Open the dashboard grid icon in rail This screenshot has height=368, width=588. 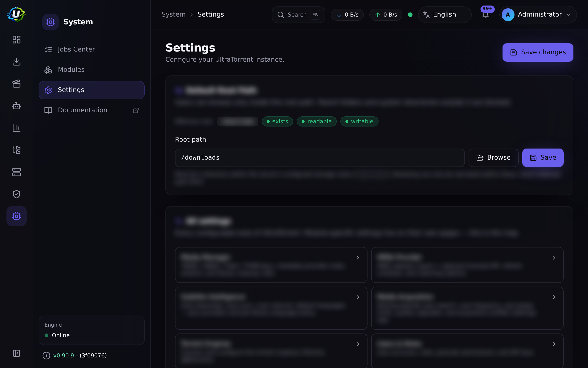pyautogui.click(x=16, y=40)
